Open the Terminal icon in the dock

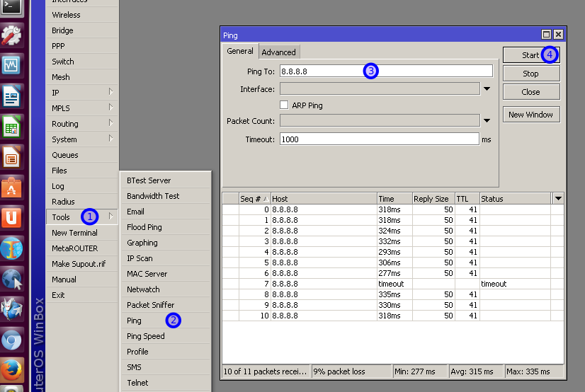tap(11, 6)
